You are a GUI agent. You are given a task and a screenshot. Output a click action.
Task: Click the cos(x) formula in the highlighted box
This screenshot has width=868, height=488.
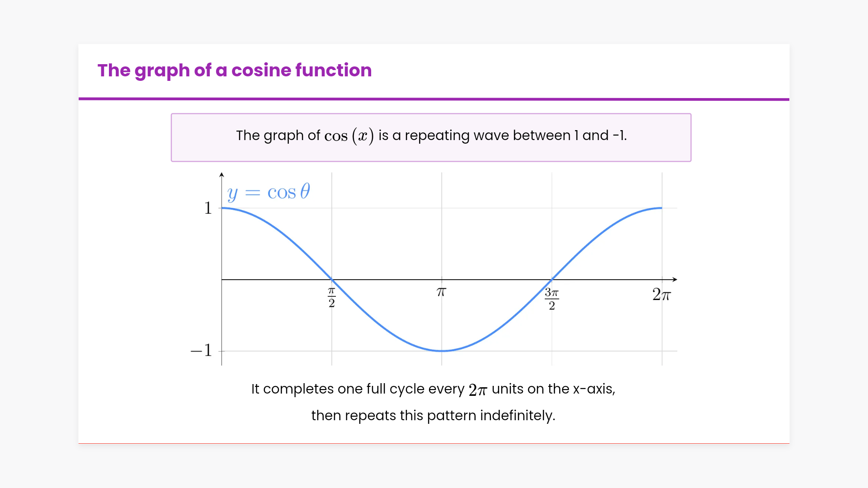[349, 136]
